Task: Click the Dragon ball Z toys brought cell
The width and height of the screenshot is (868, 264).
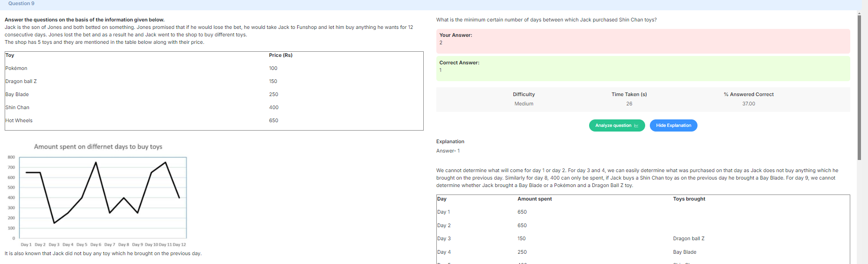Action: [689, 238]
